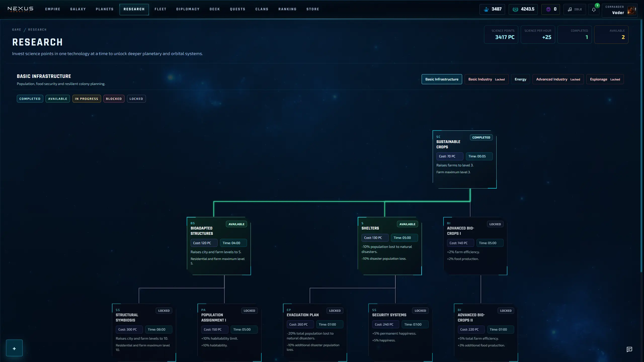Open the Planets section
The image size is (644, 362).
(x=105, y=9)
